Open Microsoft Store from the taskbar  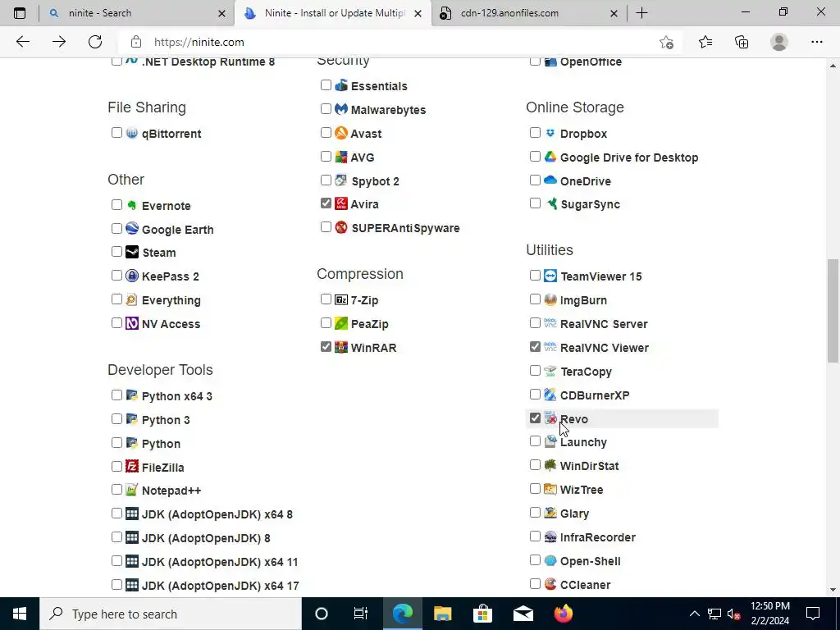pyautogui.click(x=482, y=614)
